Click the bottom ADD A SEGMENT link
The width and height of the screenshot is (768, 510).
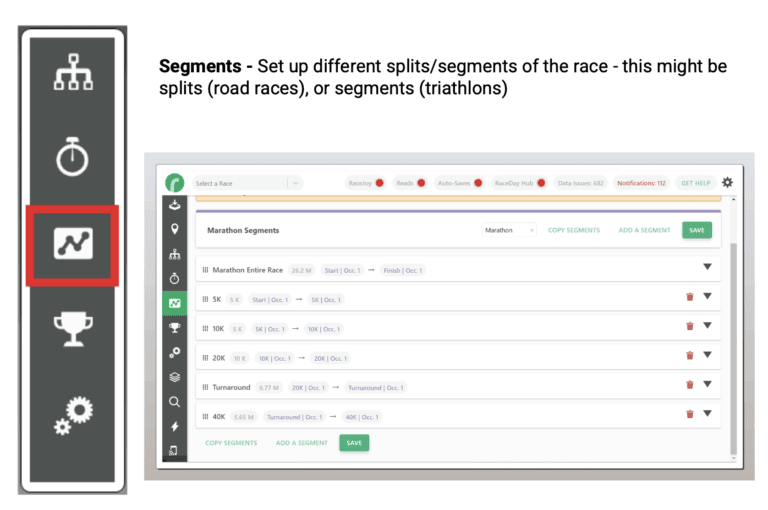(x=301, y=443)
